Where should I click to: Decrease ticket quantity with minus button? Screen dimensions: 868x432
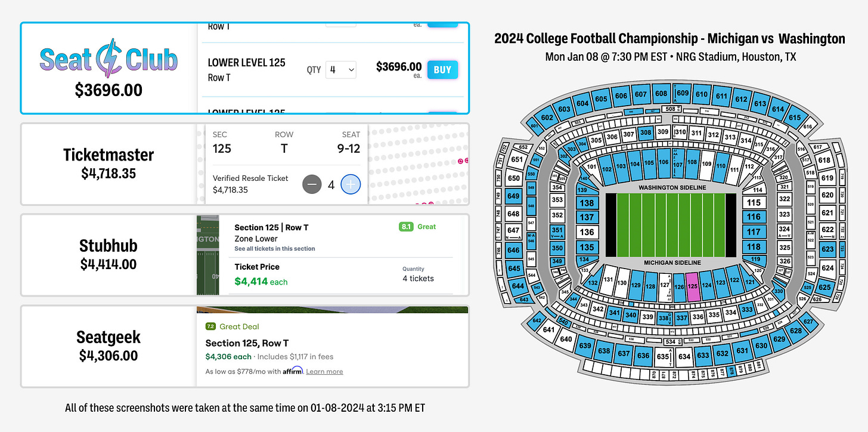312,185
